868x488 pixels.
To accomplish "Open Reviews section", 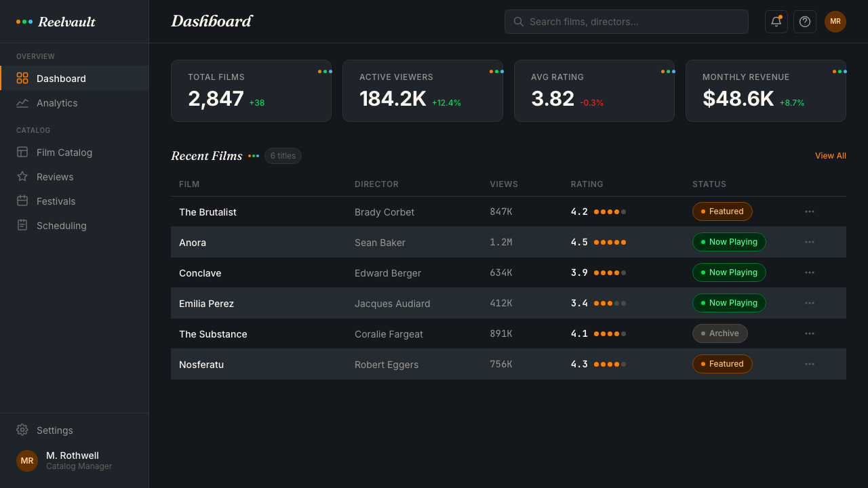I will (x=75, y=176).
